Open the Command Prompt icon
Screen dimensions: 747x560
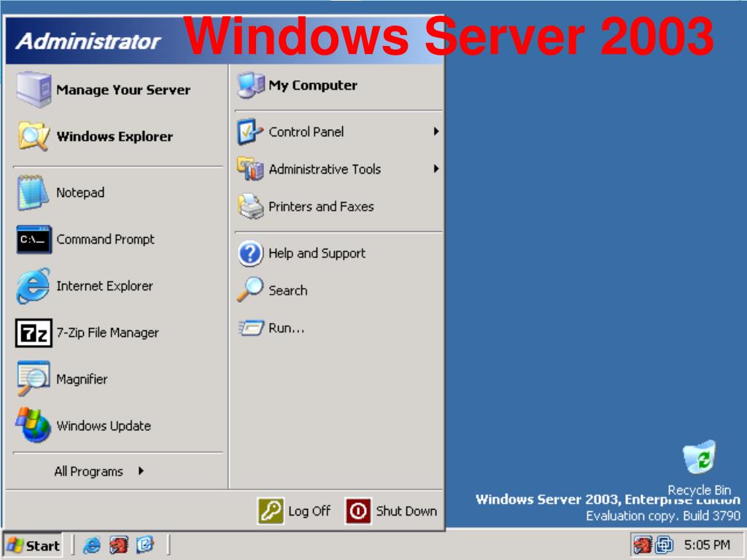[x=34, y=239]
